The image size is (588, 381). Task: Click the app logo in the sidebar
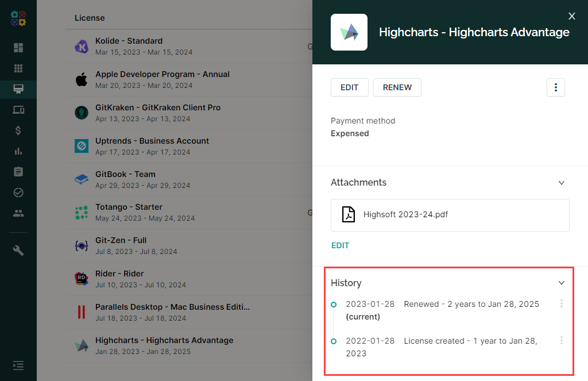(18, 18)
